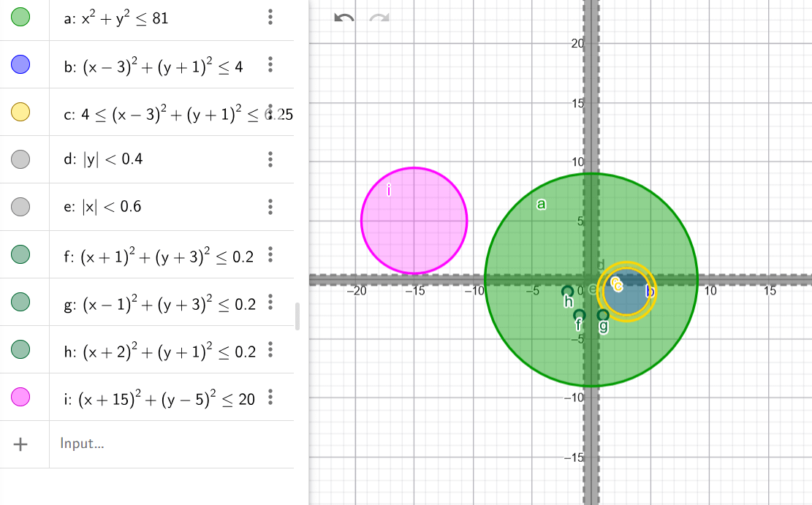812x505 pixels.
Task: Toggle visibility of pink circle i
Action: click(20, 398)
